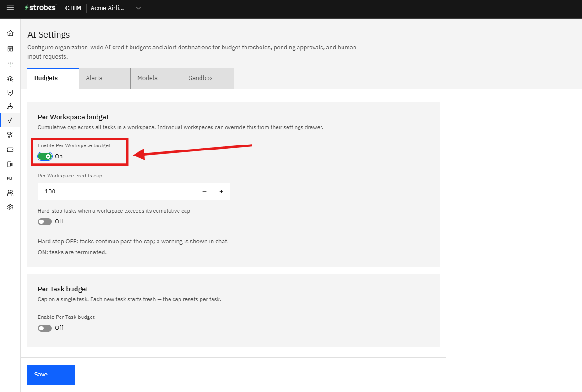Enable the Per Task budget toggle

(45, 328)
